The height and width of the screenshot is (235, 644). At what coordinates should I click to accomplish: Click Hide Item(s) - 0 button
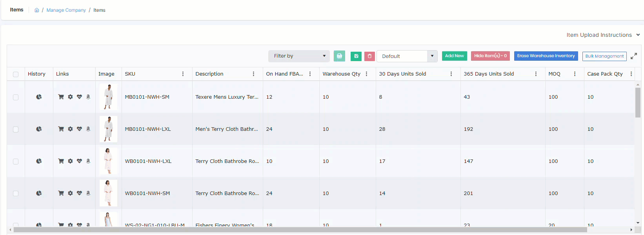(490, 56)
